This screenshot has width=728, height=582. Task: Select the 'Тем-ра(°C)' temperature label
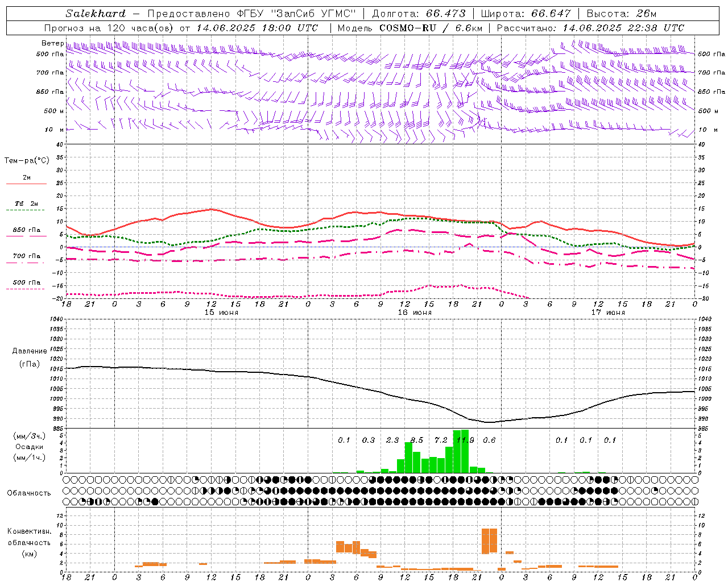point(27,161)
